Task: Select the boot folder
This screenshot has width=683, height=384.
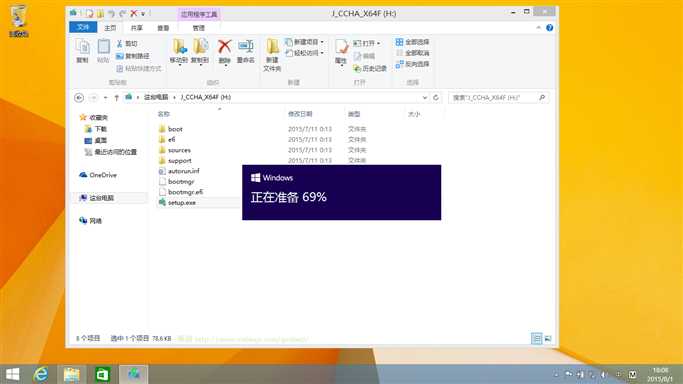Action: 175,129
